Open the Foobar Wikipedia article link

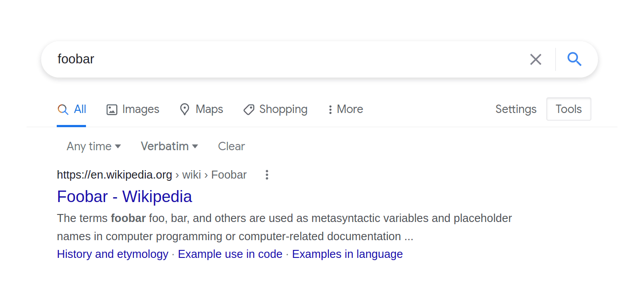(x=124, y=196)
